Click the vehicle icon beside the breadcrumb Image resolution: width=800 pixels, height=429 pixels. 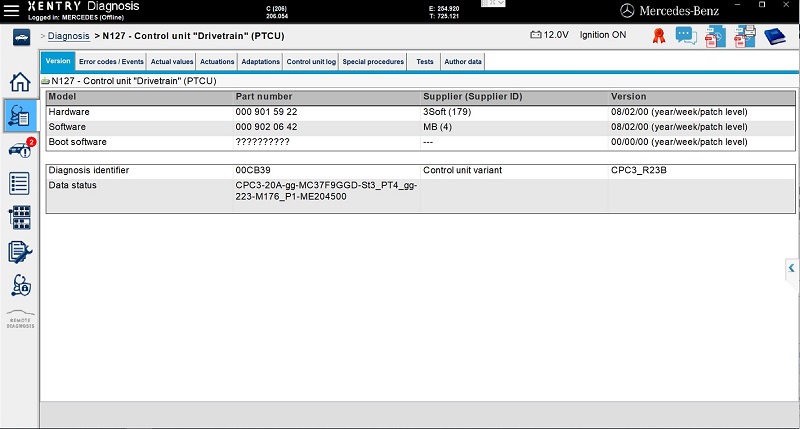21,37
